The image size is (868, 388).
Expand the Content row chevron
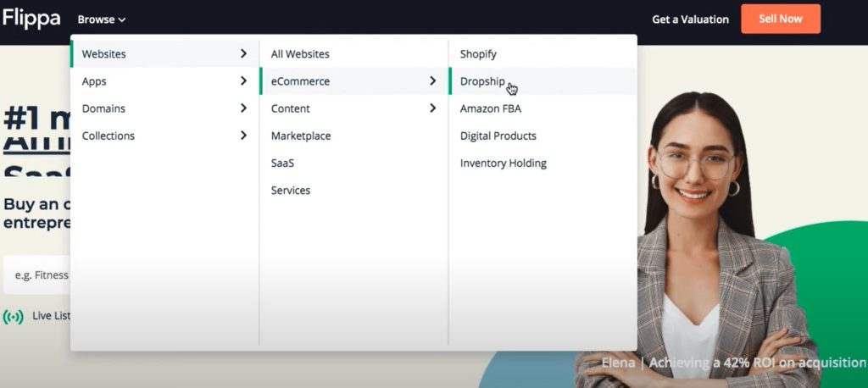click(432, 108)
